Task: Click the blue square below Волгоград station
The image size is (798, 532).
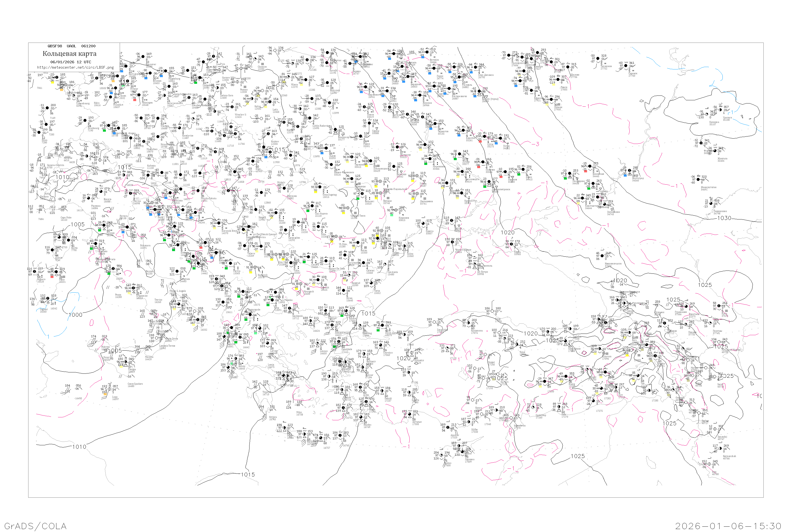Action: point(625,175)
